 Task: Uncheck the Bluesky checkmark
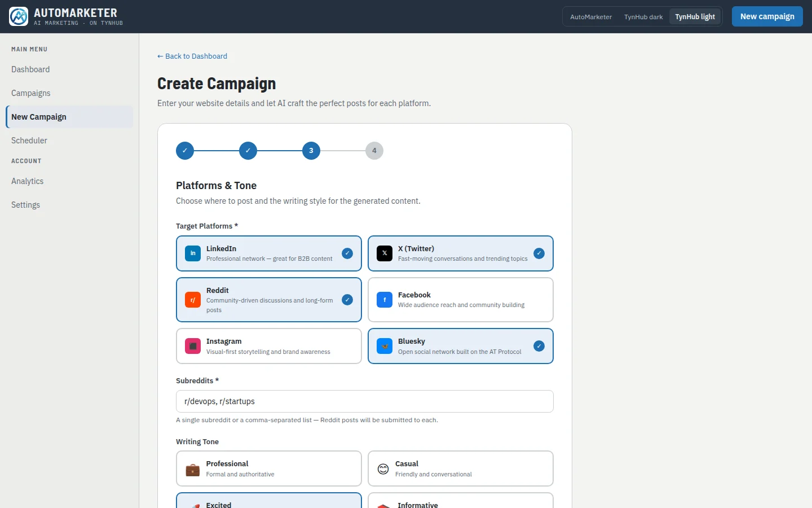pyautogui.click(x=539, y=346)
